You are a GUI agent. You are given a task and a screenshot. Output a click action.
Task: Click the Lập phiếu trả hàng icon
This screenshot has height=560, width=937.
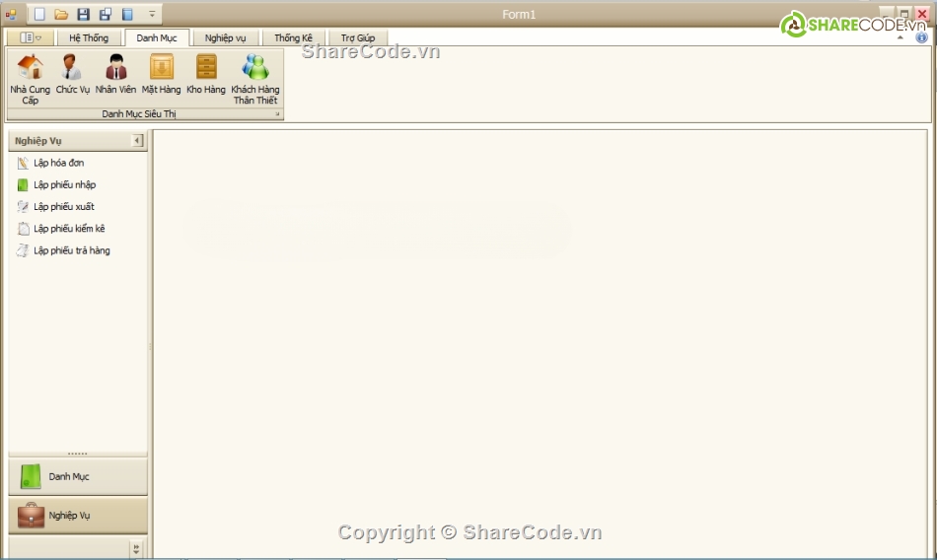[x=23, y=250]
